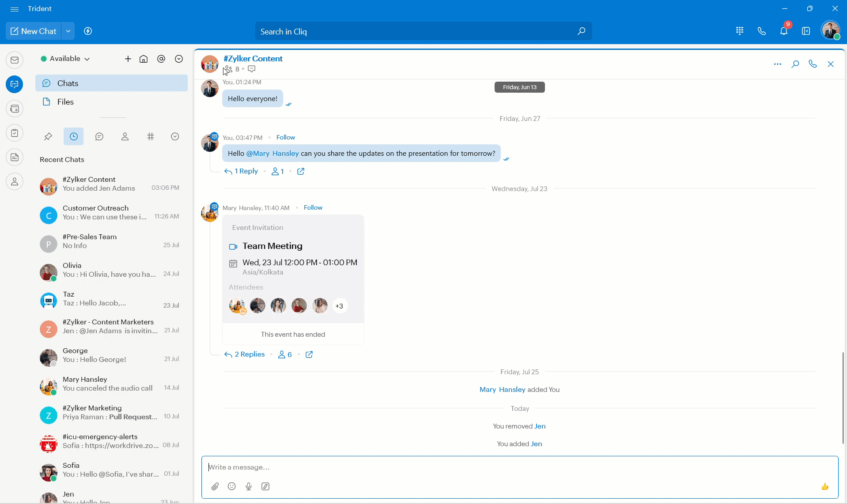Switch to the pinned chats tab

tap(48, 137)
